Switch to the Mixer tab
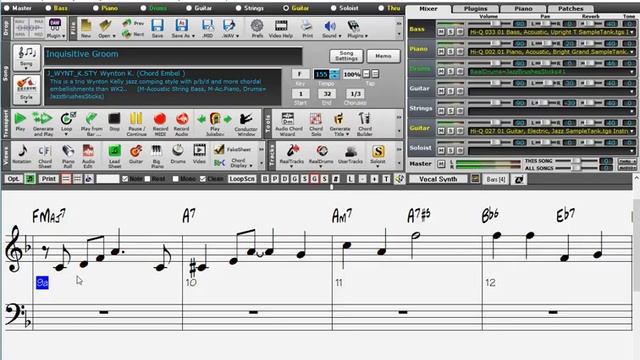 (x=428, y=9)
